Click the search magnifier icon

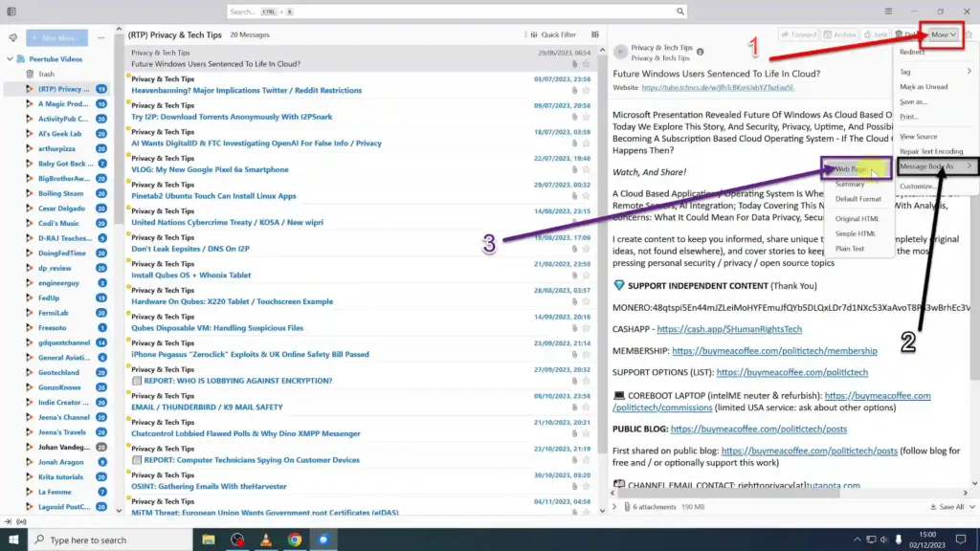click(x=680, y=11)
